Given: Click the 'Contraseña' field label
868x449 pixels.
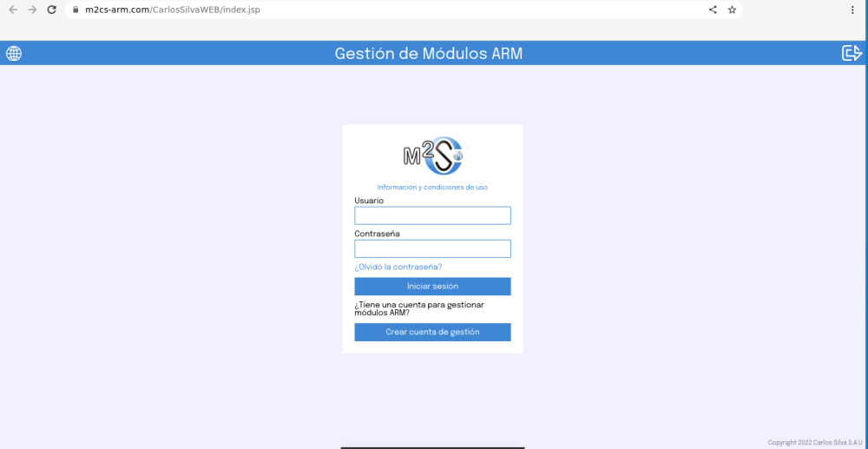Looking at the screenshot, I should pyautogui.click(x=377, y=234).
